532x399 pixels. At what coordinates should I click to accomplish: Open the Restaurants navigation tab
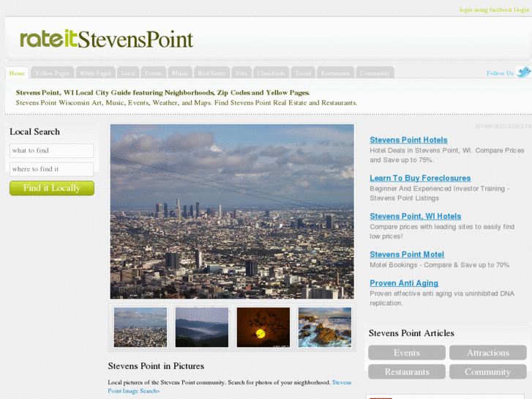point(335,73)
